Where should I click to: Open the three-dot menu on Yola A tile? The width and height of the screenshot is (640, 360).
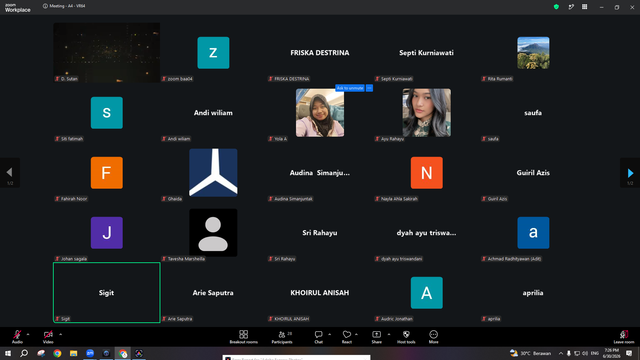point(369,88)
